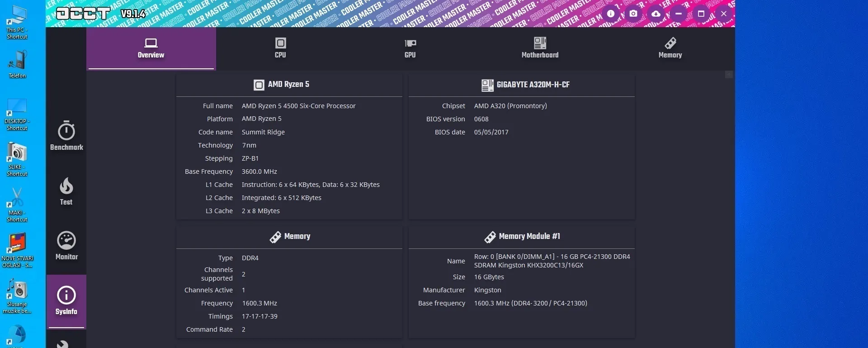
Task: Open the Overview tab
Action: (x=151, y=48)
